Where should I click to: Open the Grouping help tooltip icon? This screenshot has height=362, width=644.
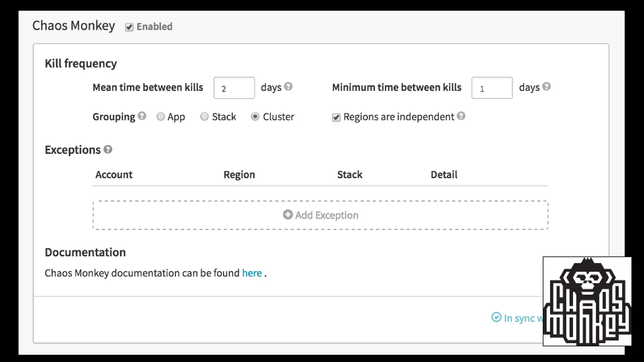[142, 116]
